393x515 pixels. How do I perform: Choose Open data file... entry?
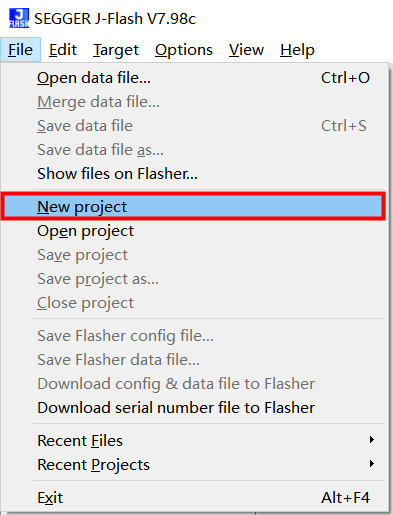coord(194,78)
